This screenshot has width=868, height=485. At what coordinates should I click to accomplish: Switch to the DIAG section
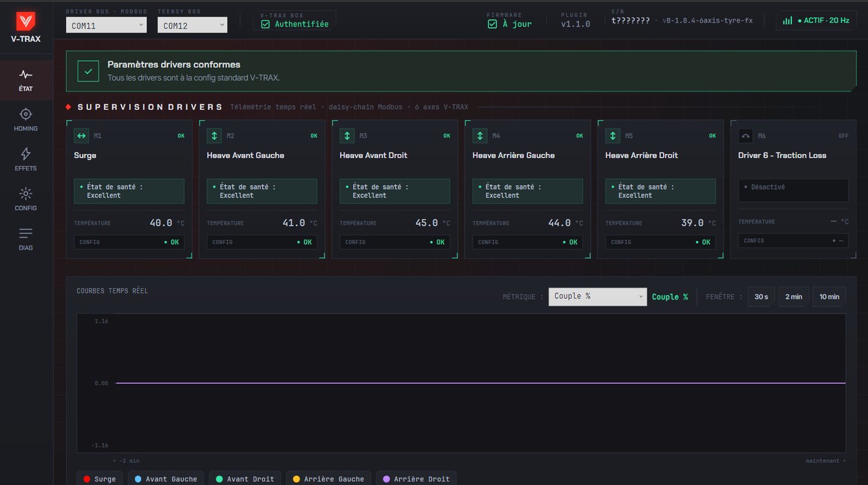tap(25, 239)
